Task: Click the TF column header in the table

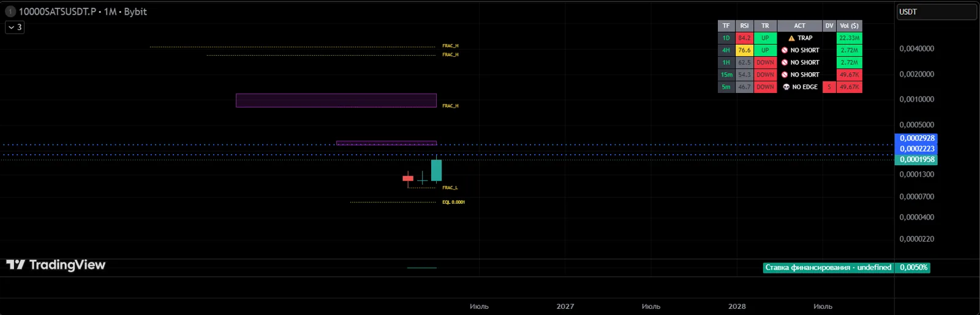Action: pos(726,26)
